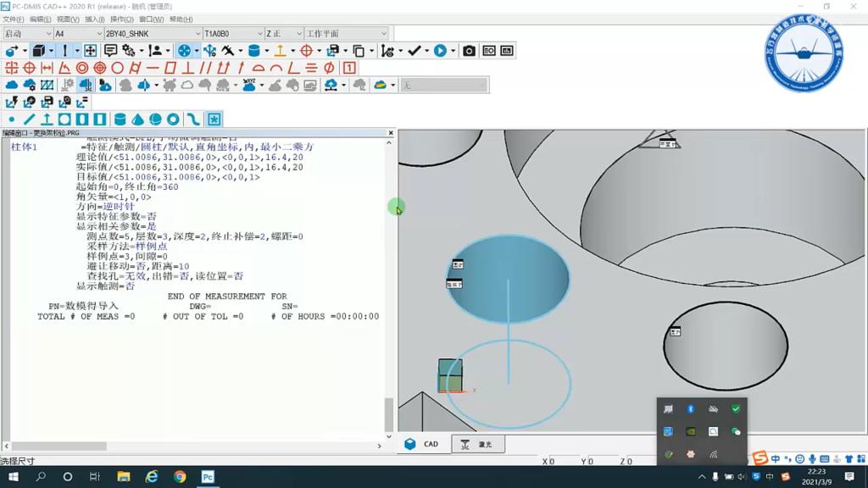Select the symmetry dimension icon
This screenshot has height=488, width=868.
click(311, 68)
